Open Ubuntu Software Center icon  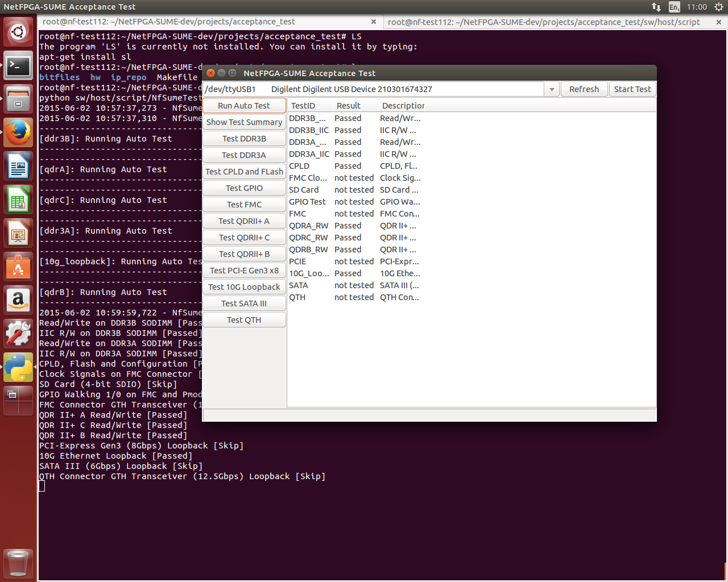point(18,267)
